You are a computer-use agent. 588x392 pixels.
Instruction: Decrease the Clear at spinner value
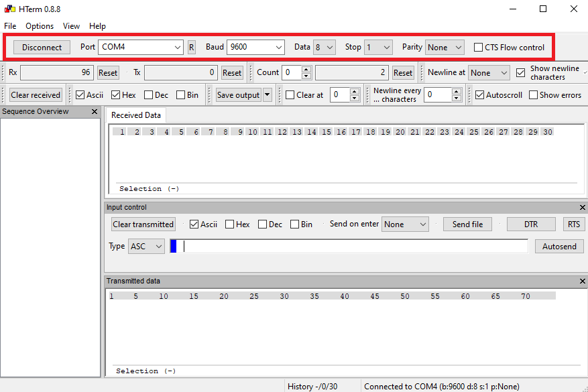[355, 99]
